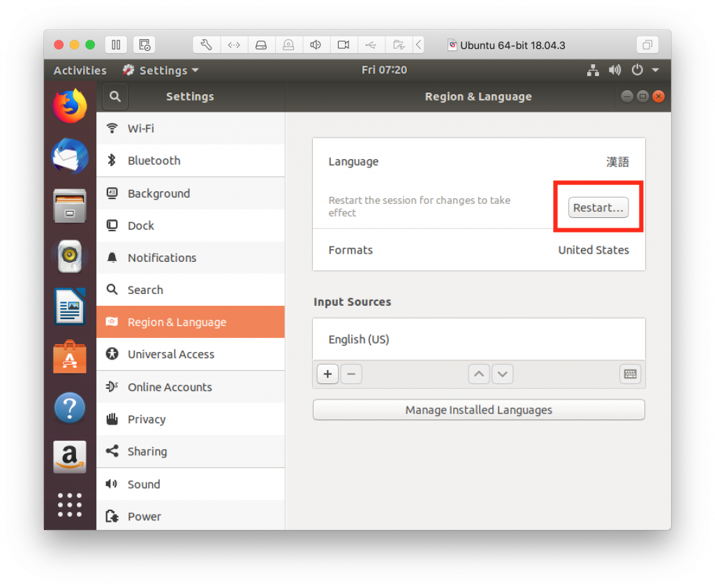
Task: Show Applications grid in dock
Action: point(70,505)
